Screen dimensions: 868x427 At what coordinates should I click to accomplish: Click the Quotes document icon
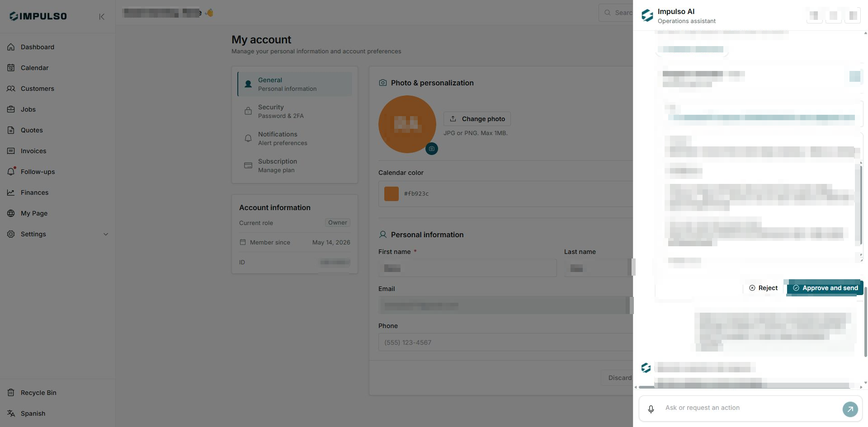click(11, 130)
